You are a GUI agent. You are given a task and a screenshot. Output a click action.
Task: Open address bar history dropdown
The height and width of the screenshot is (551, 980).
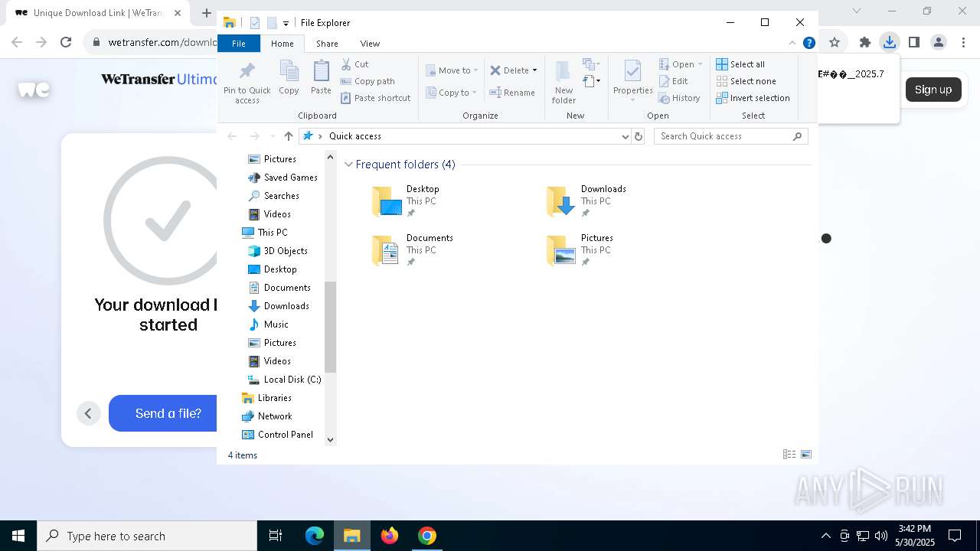tap(626, 136)
